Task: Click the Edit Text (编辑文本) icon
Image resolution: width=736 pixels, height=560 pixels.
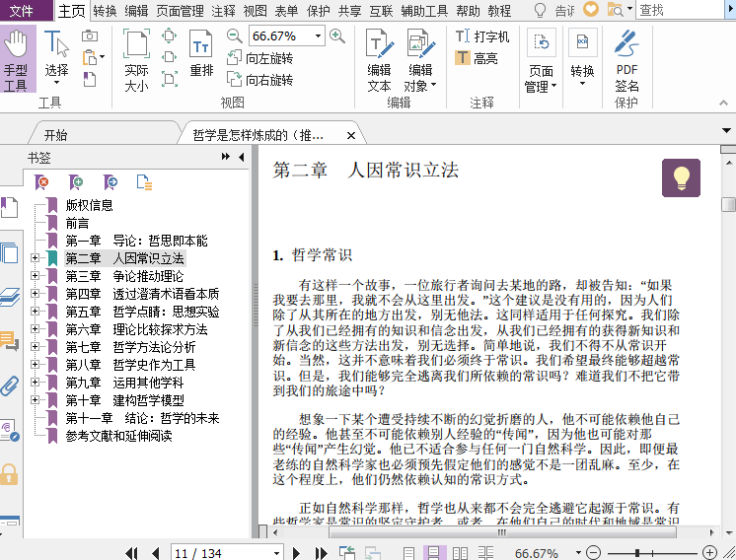Action: [379, 59]
